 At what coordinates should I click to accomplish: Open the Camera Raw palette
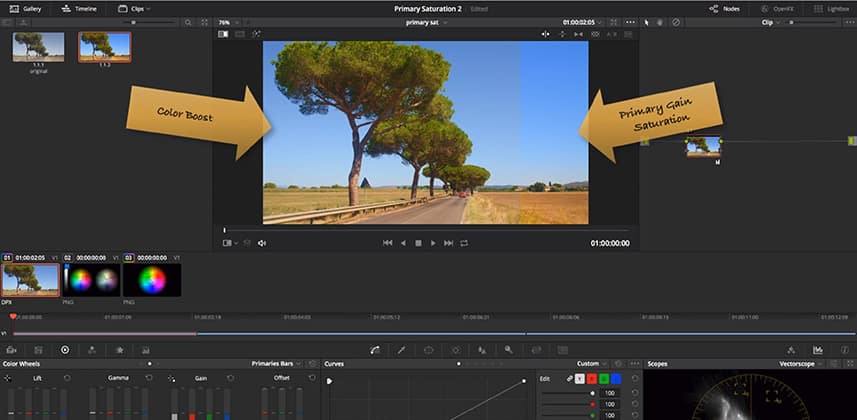click(x=11, y=350)
